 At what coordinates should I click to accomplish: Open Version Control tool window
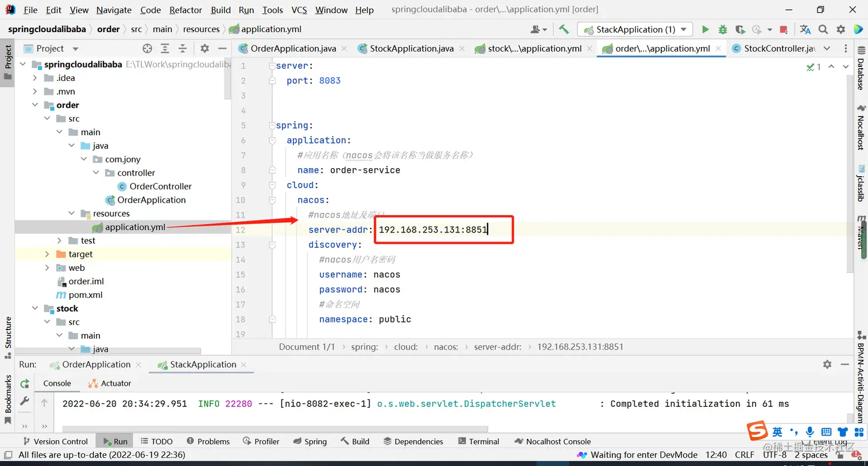(55, 441)
